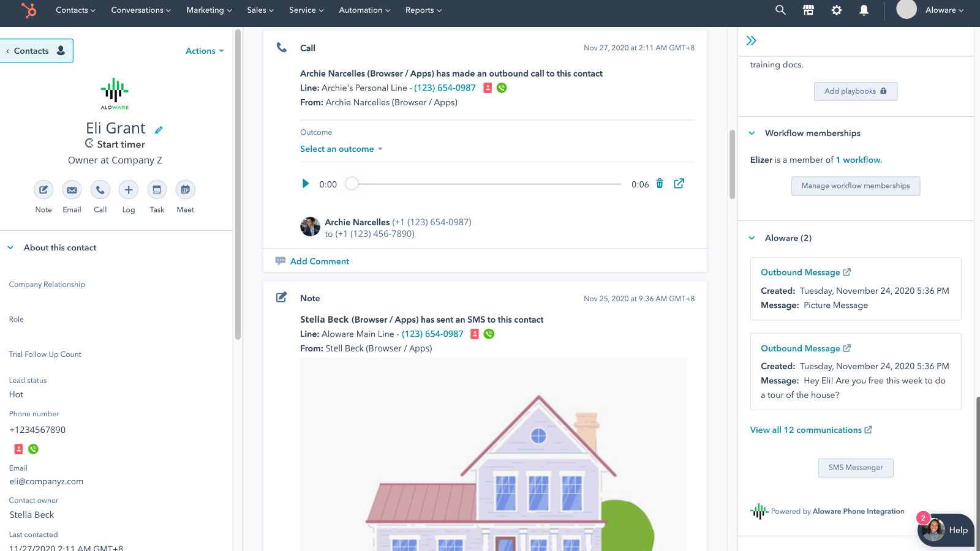Open the Actions dropdown
Image resolution: width=980 pixels, height=551 pixels.
pyautogui.click(x=205, y=51)
